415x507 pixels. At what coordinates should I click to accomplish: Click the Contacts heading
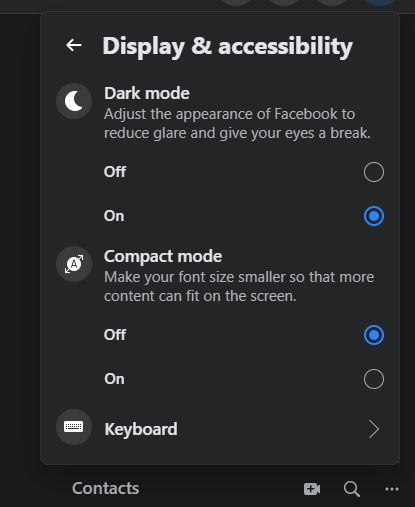(105, 489)
